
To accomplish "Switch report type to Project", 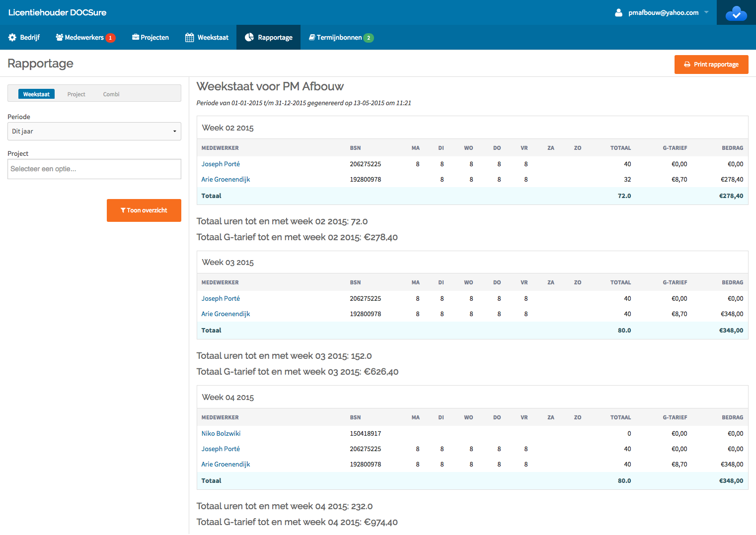I will pos(76,94).
